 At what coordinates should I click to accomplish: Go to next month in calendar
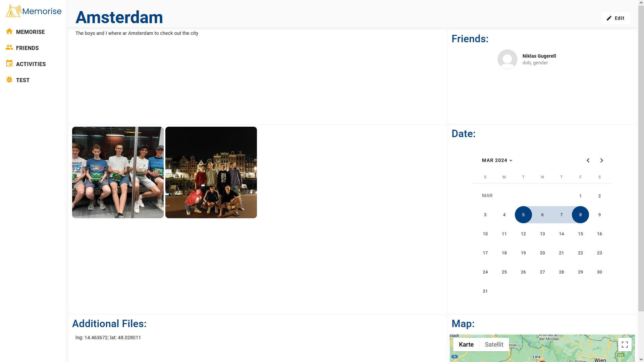coord(602,161)
